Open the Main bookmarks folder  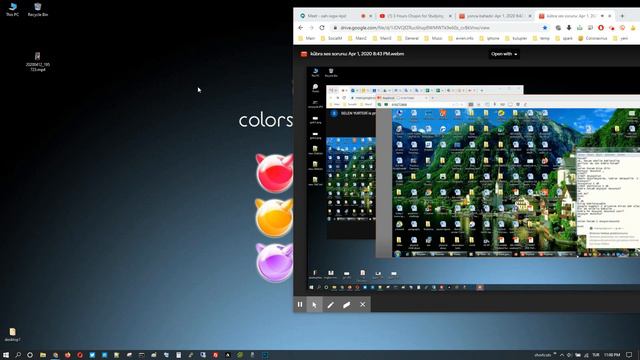pyautogui.click(x=307, y=38)
